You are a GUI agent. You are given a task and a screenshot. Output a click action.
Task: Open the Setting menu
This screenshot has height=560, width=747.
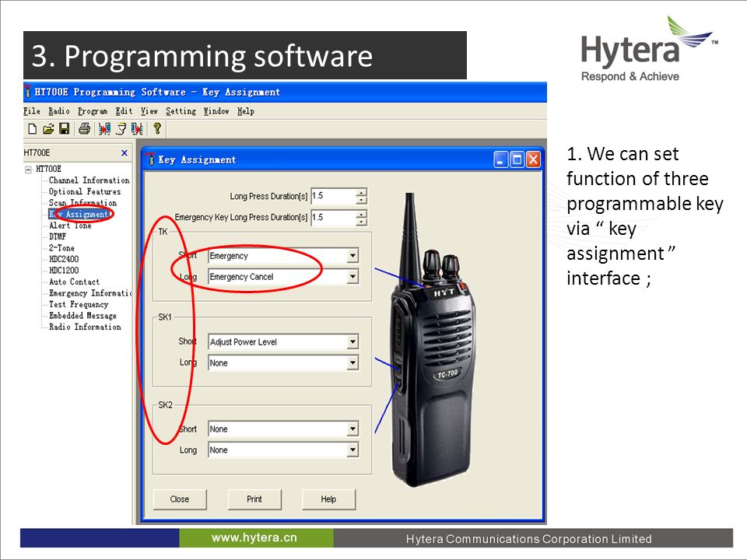tap(181, 111)
